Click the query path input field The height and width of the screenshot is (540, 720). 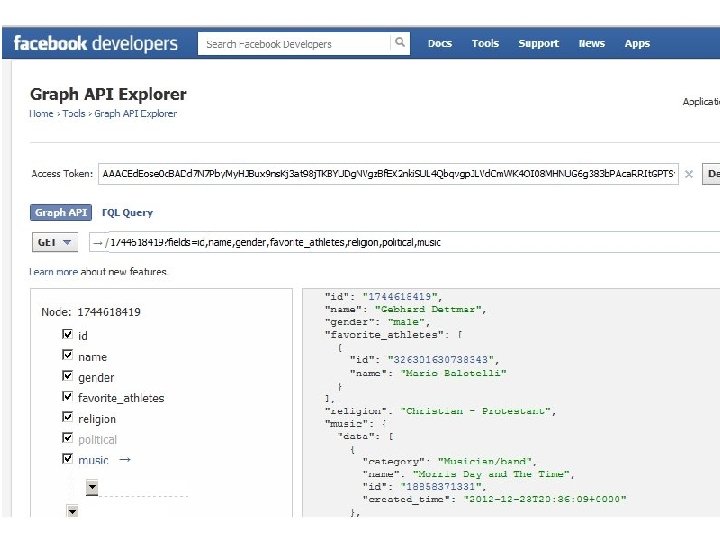point(404,242)
